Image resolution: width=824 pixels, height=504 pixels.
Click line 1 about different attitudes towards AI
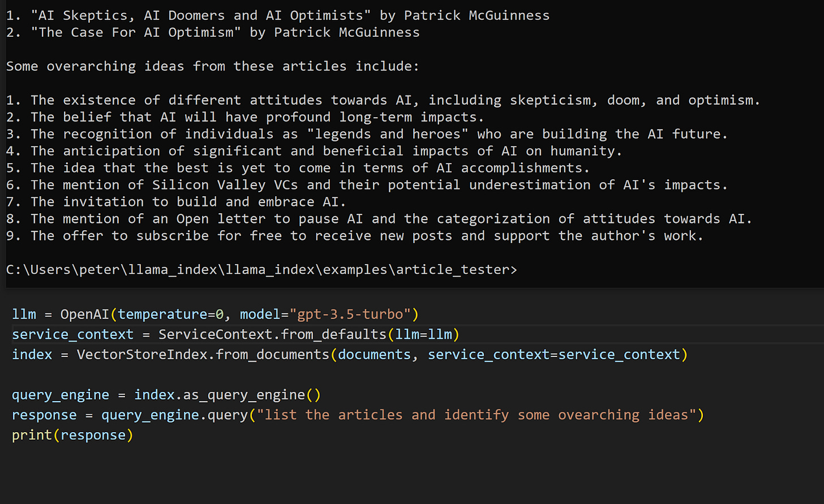383,100
